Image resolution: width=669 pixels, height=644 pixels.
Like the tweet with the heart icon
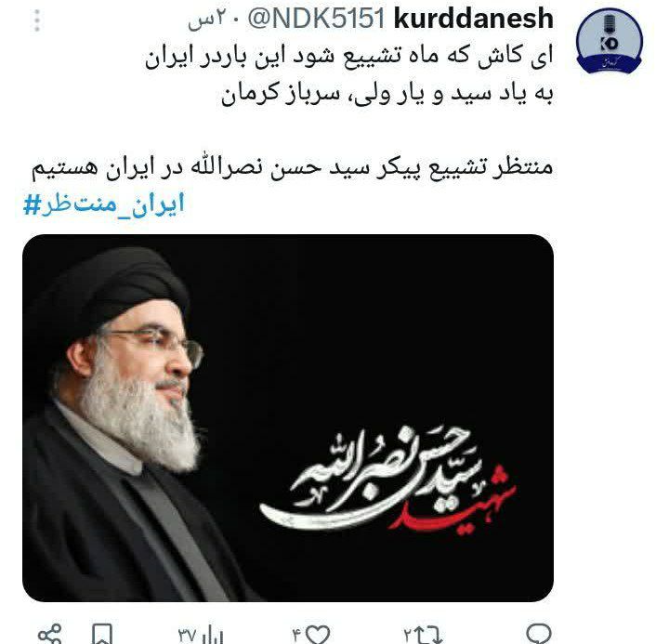tap(319, 635)
